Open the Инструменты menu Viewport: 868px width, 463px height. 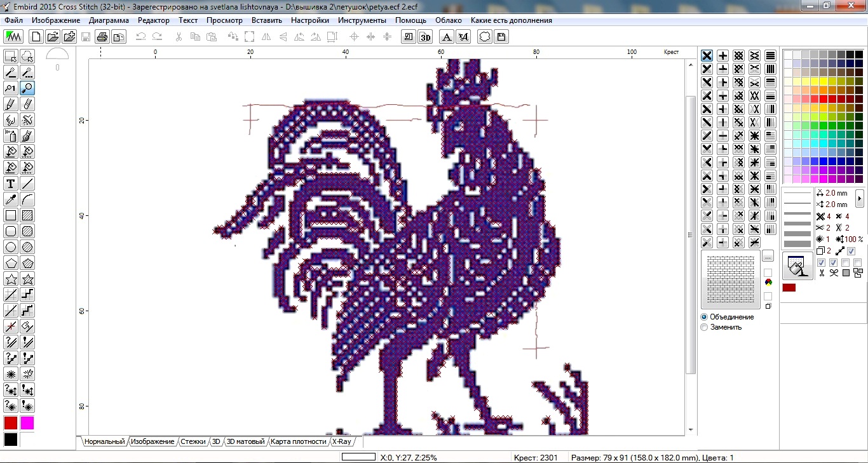click(x=362, y=20)
